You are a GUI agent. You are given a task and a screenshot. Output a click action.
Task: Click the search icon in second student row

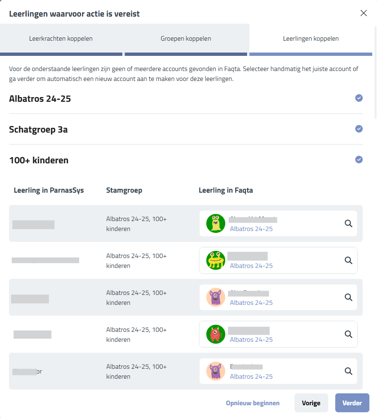(348, 260)
